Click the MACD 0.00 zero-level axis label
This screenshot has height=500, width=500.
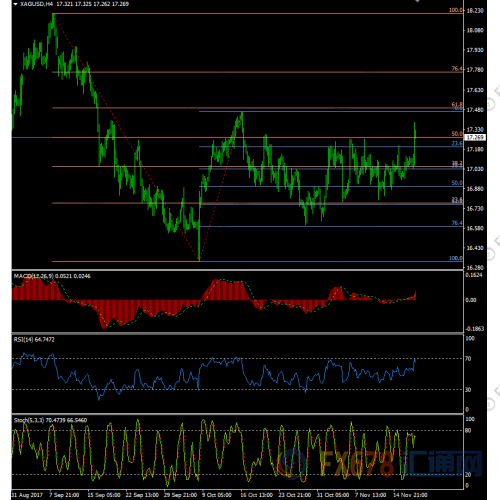pos(471,300)
